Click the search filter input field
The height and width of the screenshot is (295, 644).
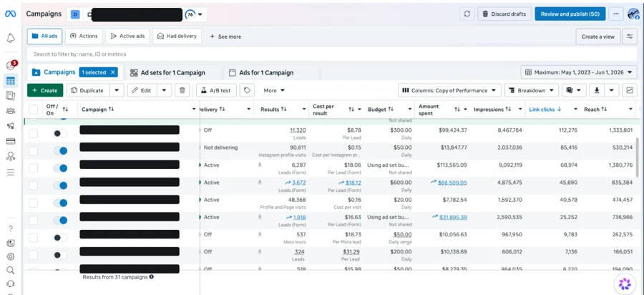(x=332, y=54)
